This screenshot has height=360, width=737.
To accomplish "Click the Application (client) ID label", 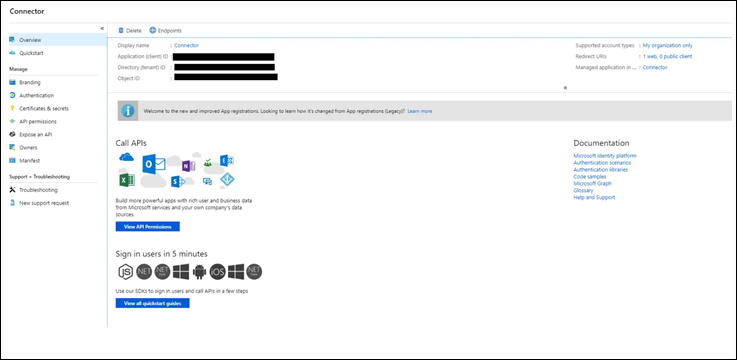I will pos(143,56).
